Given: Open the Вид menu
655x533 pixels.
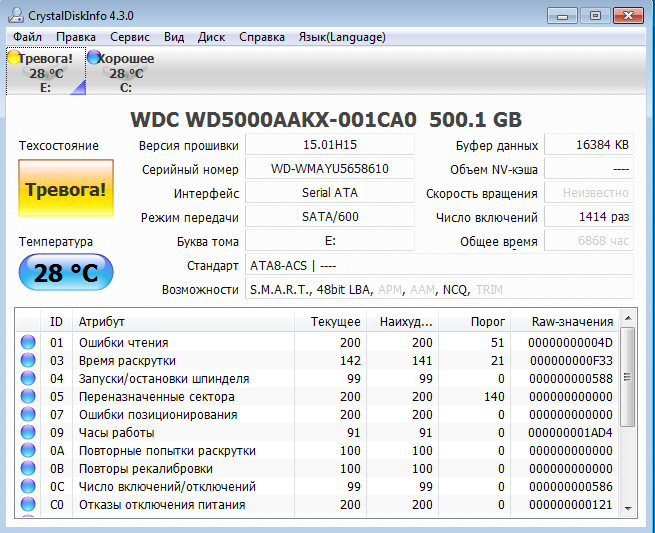Looking at the screenshot, I should [174, 37].
